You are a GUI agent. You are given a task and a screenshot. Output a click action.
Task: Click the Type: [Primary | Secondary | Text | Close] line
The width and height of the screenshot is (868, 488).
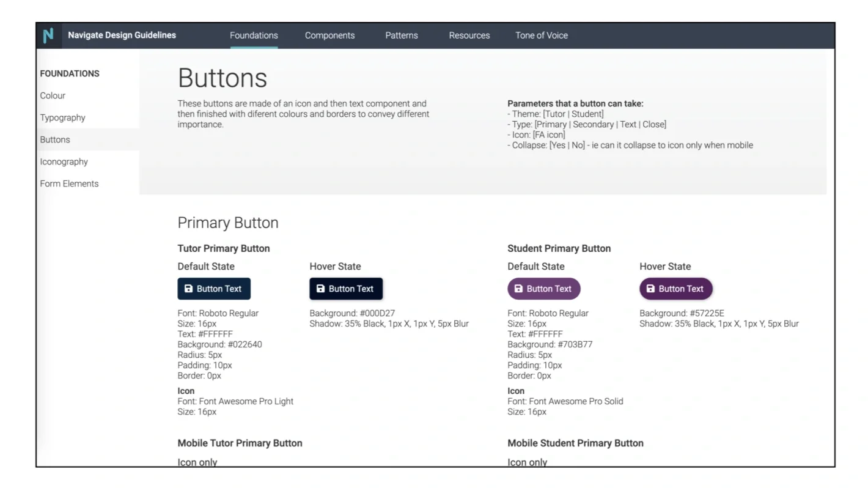587,124
